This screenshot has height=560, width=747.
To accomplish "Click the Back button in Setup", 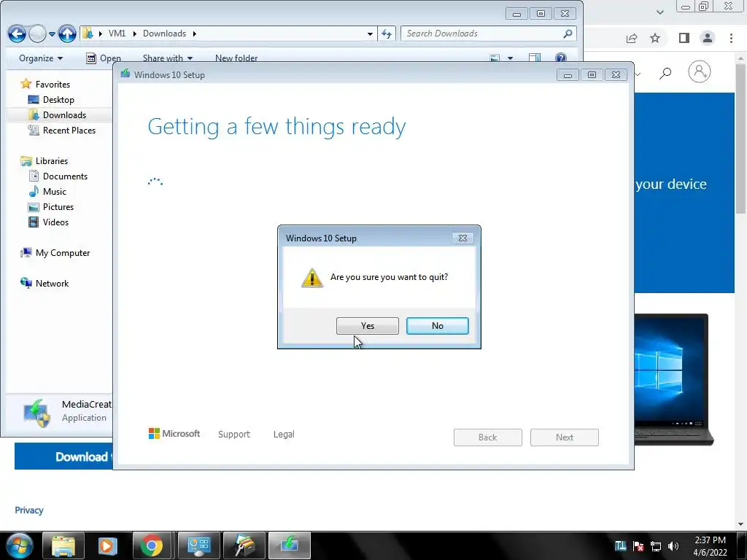I will click(488, 437).
